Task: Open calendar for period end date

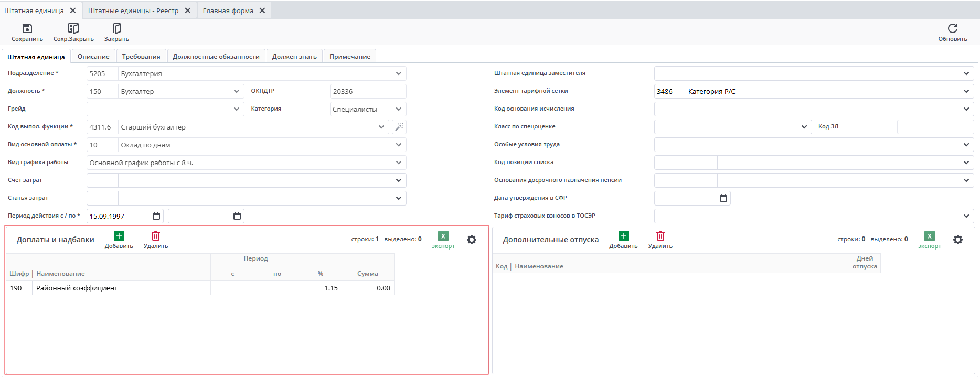Action: point(237,216)
